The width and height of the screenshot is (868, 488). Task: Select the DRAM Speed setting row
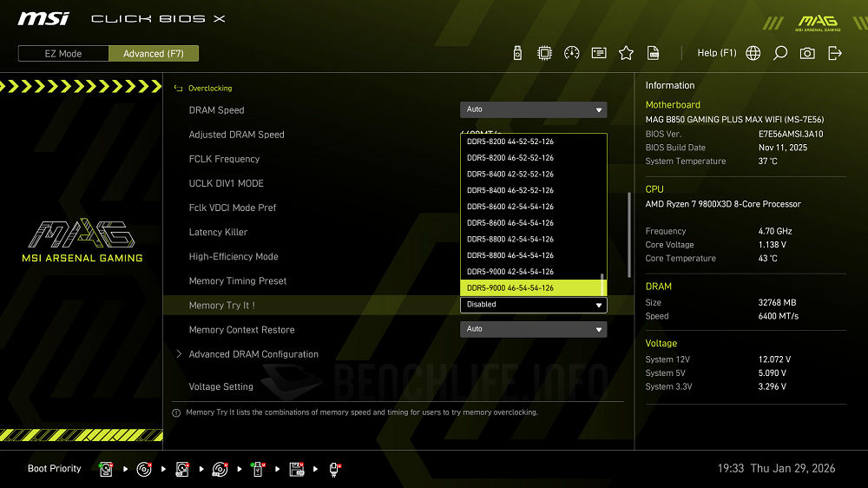[216, 110]
